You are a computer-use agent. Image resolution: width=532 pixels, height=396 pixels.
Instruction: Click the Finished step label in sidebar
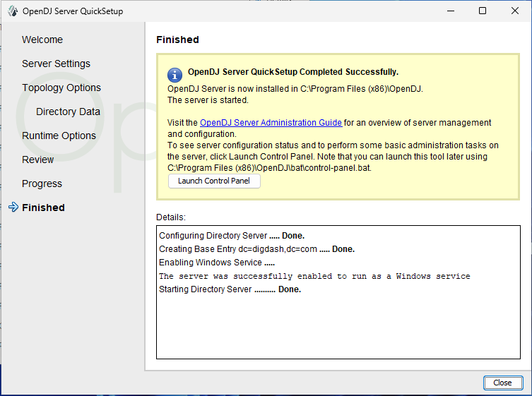tap(43, 208)
